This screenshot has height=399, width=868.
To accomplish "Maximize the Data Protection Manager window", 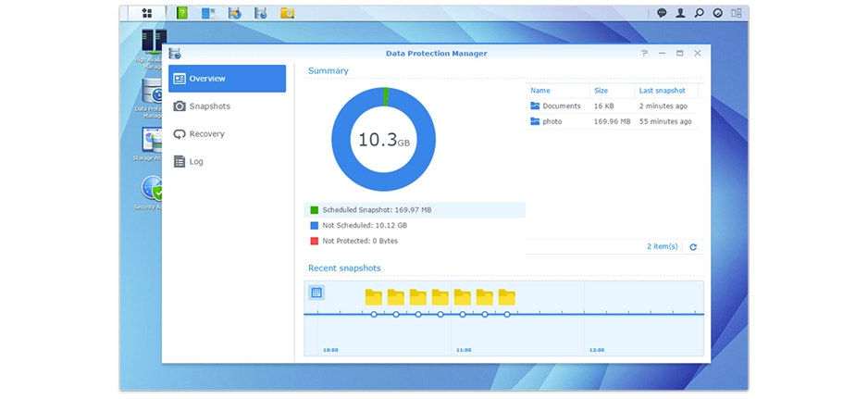I will pyautogui.click(x=680, y=53).
